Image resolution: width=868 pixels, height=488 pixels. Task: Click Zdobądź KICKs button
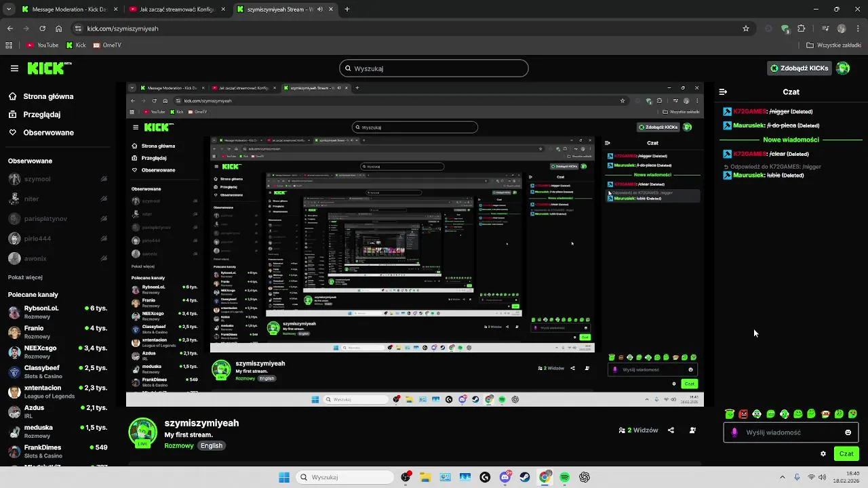(x=800, y=68)
